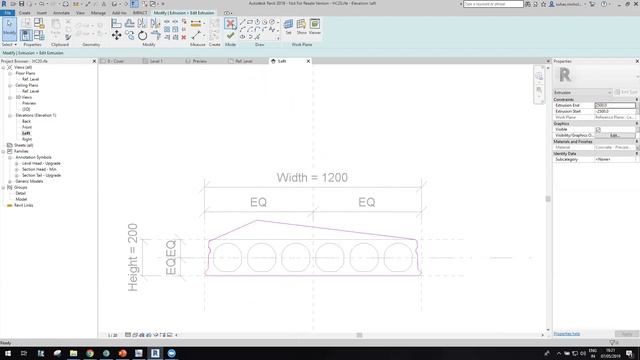Click the Extrusion Start value field
The image size is (640, 360).
[615, 111]
